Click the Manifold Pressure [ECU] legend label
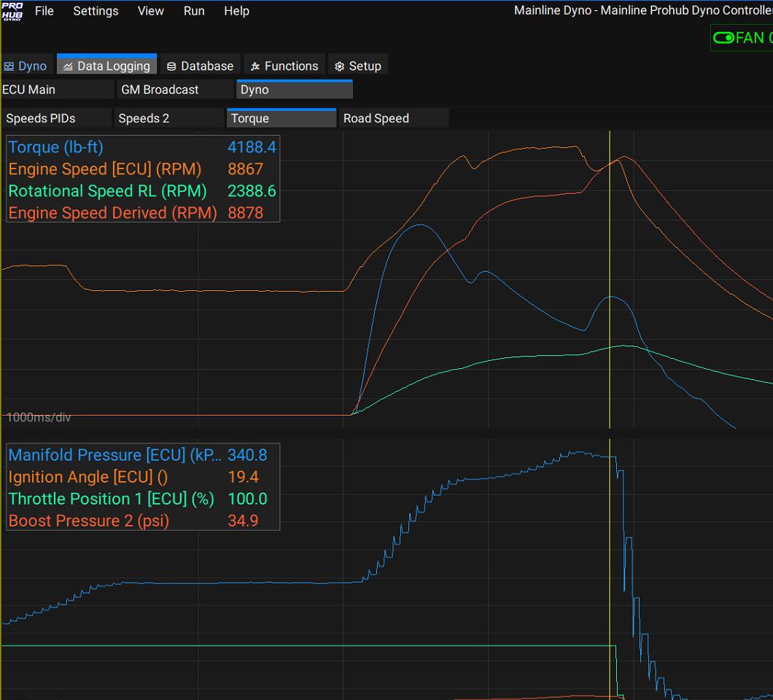Viewport: 773px width, 700px height. click(x=115, y=455)
